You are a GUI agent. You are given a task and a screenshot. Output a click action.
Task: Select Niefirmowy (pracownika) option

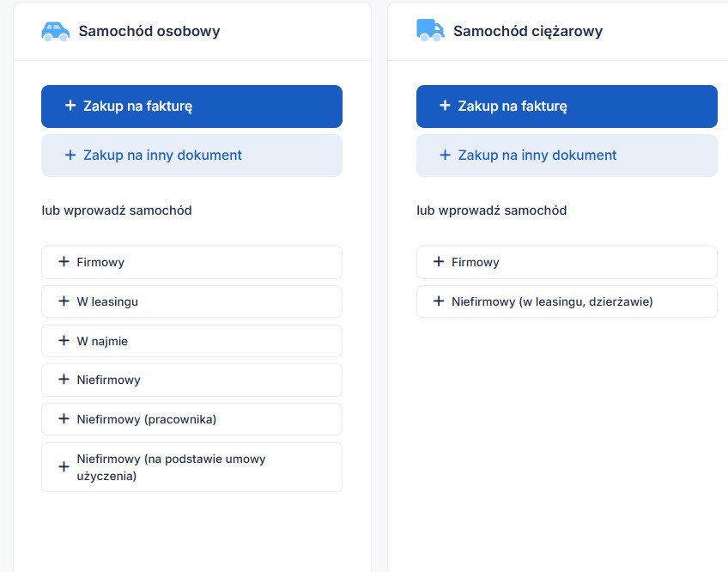[x=191, y=419]
